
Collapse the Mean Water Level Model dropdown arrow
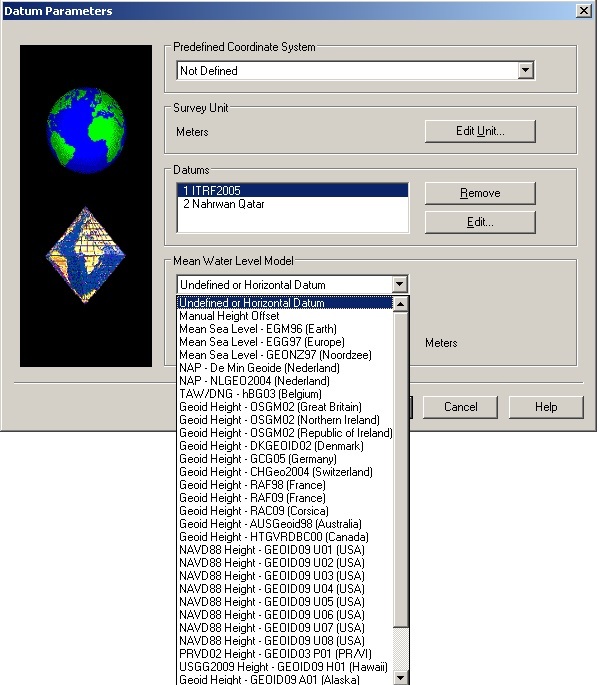point(399,284)
